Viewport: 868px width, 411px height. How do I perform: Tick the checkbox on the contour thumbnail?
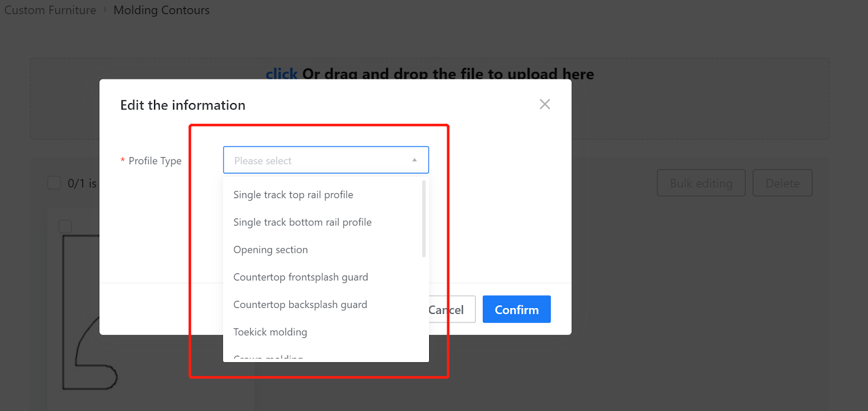[65, 226]
